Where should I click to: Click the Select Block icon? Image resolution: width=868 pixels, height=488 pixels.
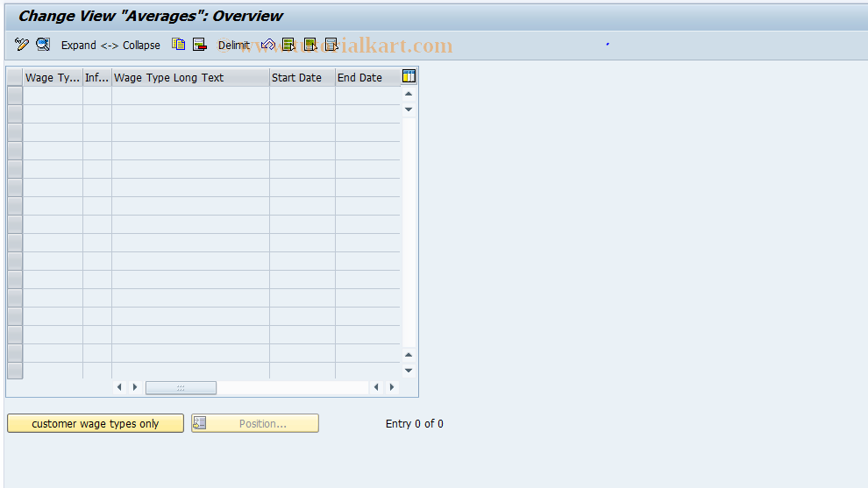pos(310,45)
